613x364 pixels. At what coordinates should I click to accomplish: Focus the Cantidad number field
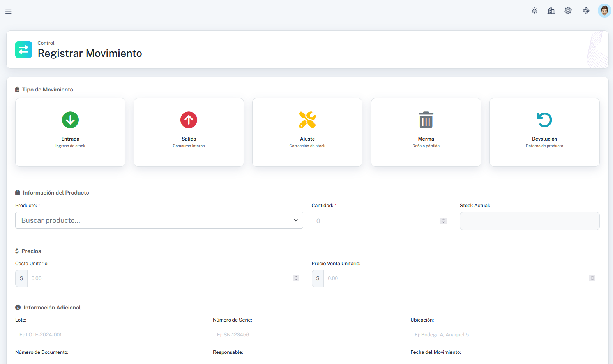coord(374,221)
